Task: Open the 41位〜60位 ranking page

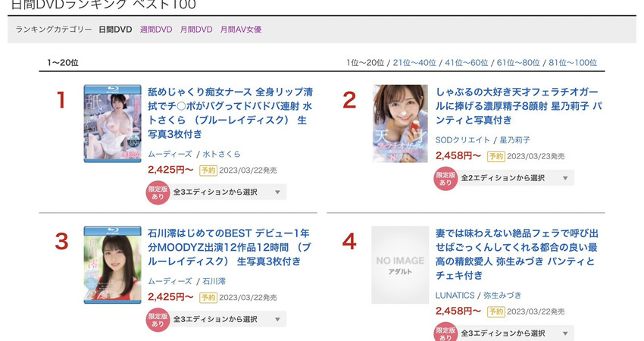Action: click(467, 63)
